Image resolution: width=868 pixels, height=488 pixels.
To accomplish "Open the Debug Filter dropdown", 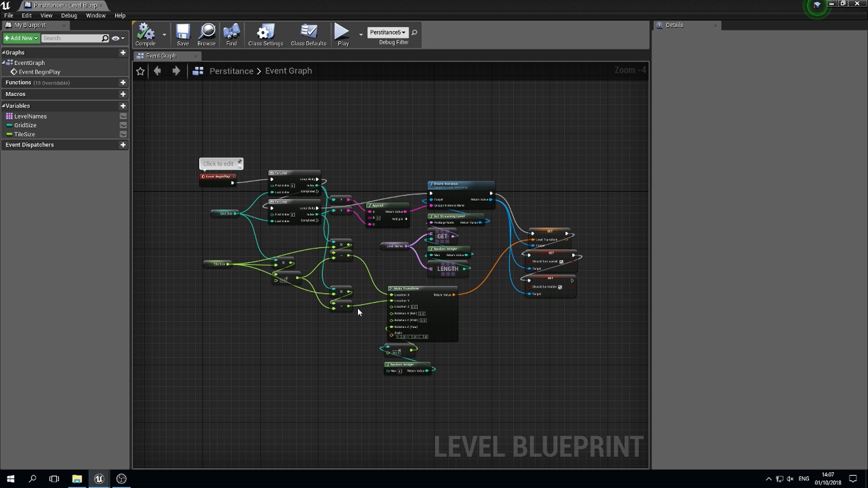I will click(388, 32).
